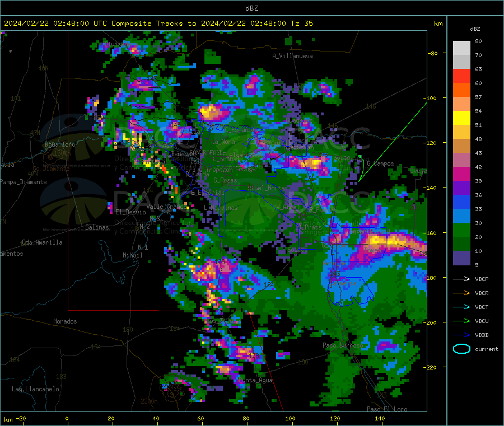The width and height of the screenshot is (504, 426).
Task: Select the 65 dBZ red color swatch
Action: pos(461,76)
